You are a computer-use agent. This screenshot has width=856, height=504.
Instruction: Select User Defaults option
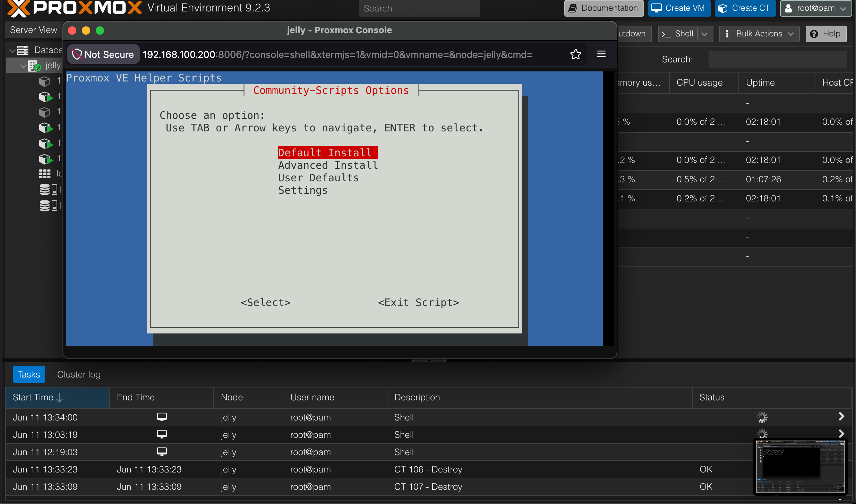click(318, 177)
